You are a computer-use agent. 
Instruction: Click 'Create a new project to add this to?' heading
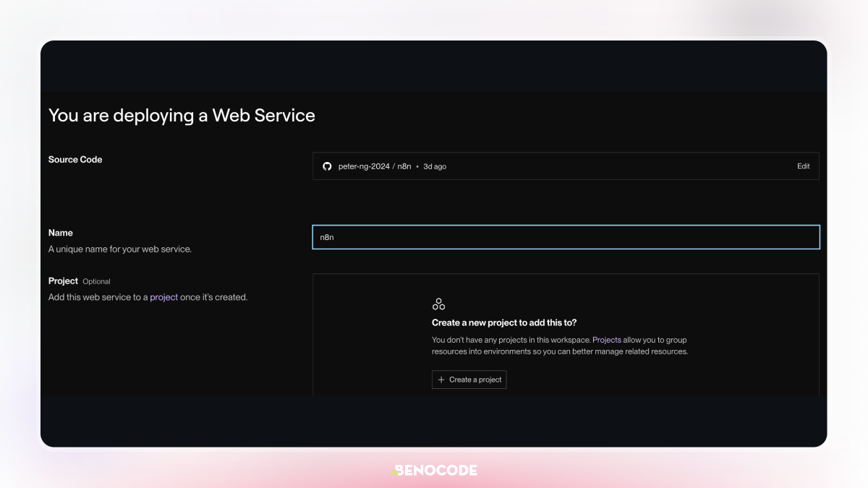pyautogui.click(x=504, y=322)
